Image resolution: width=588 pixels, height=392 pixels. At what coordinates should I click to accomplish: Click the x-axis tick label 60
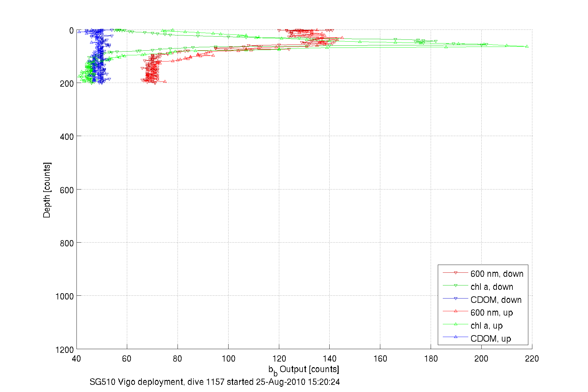pyautogui.click(x=127, y=359)
